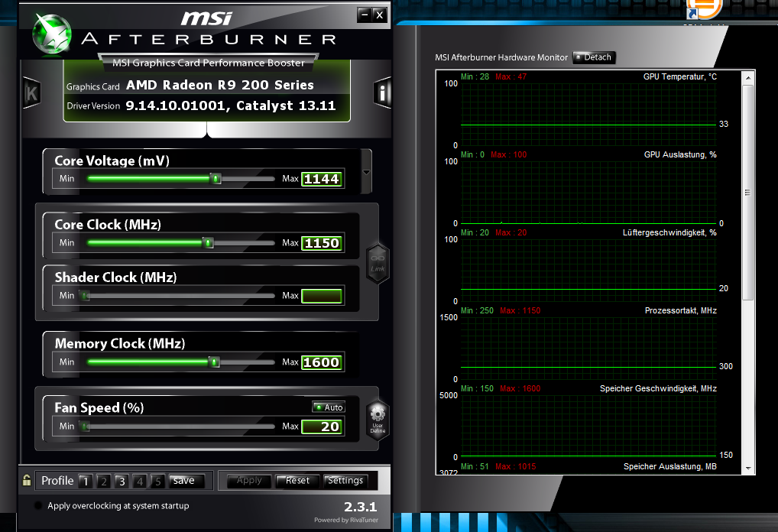
Task: Click the AMD Radeon R9 200 Series text
Action: (220, 85)
